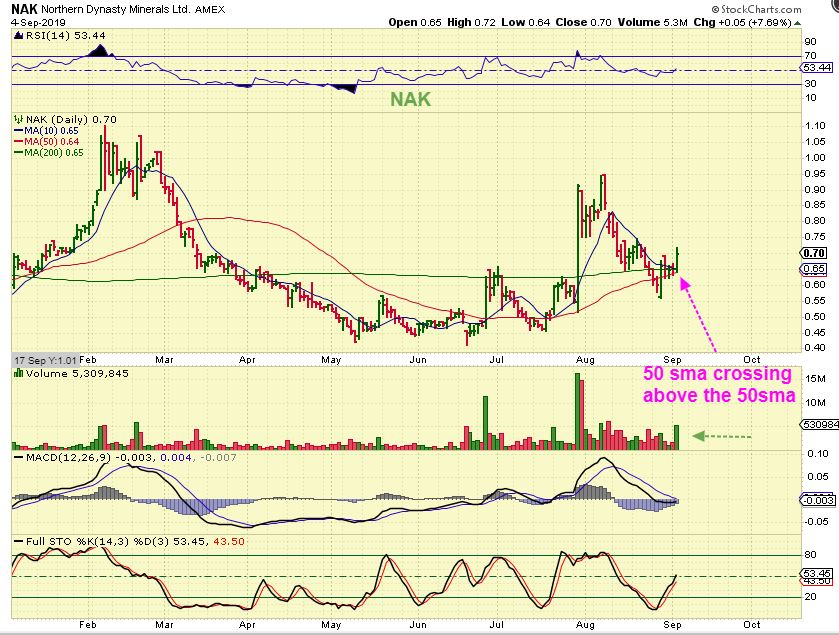
Task: Click Oct on the date axis under the price panel
Action: click(x=752, y=359)
